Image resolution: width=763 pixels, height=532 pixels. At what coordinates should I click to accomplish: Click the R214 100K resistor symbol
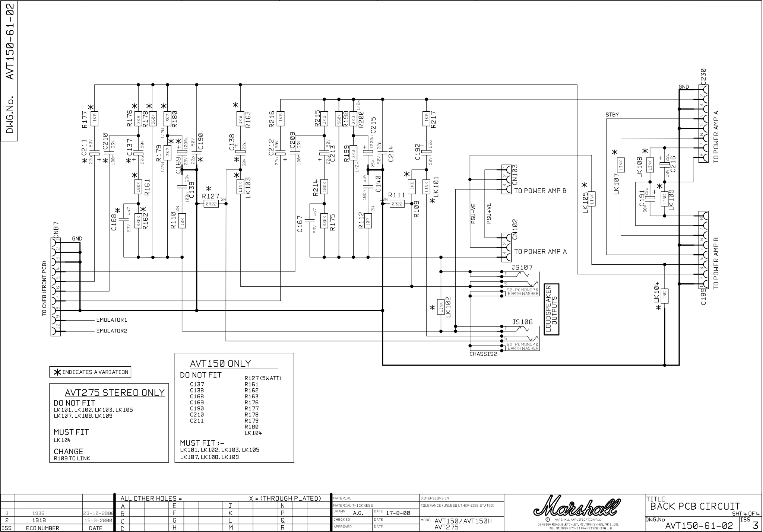tap(324, 187)
